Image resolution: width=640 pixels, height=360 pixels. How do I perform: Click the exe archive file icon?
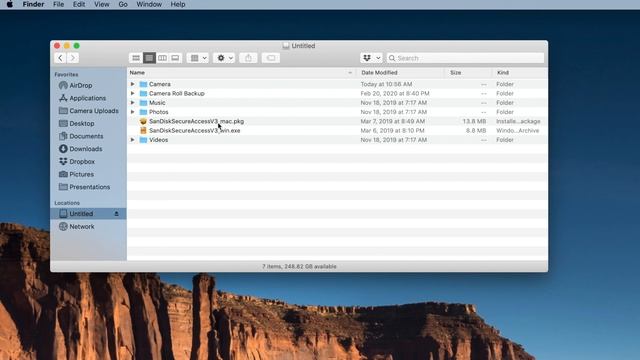143,131
